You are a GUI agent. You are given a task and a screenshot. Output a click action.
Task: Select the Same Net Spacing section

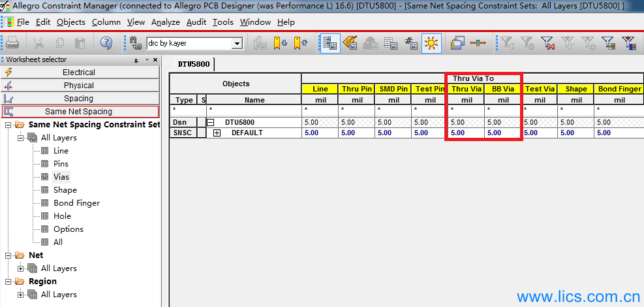click(80, 112)
